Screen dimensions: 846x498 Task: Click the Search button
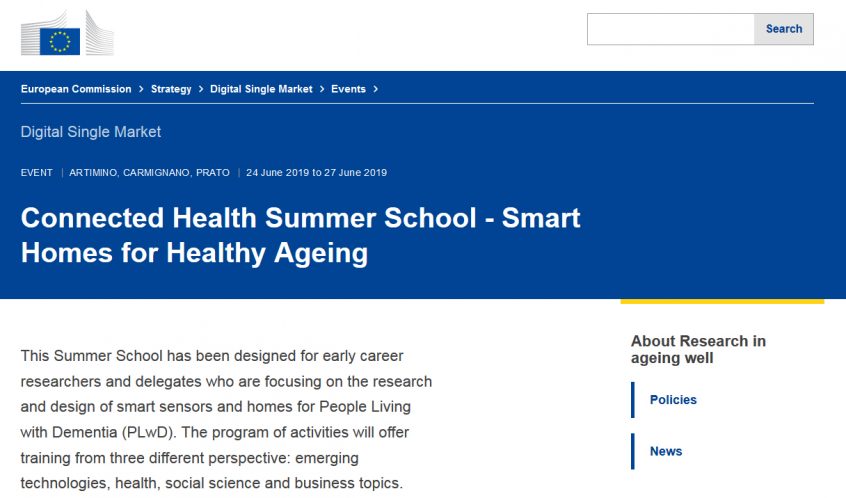tap(783, 29)
